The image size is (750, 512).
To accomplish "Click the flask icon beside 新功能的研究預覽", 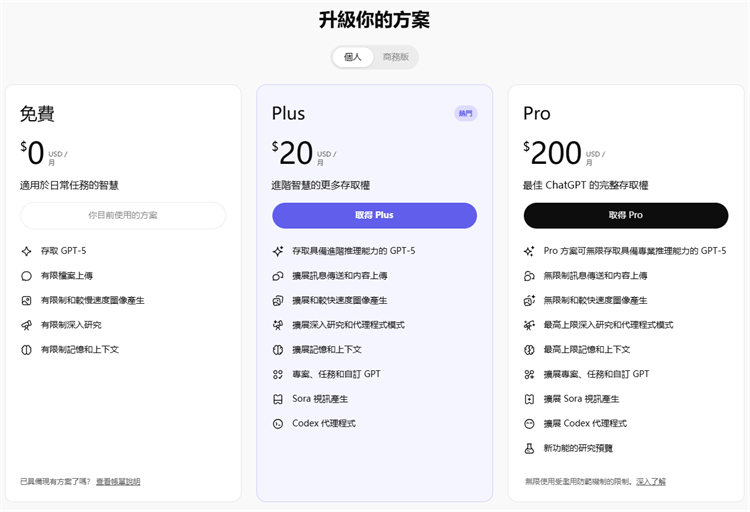I will coord(529,448).
